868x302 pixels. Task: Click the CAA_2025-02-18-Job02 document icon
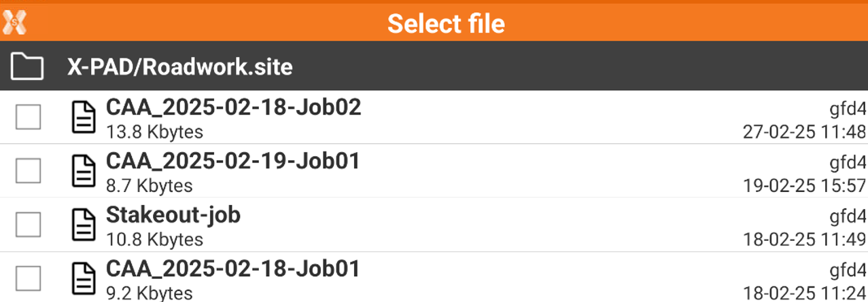tap(84, 117)
